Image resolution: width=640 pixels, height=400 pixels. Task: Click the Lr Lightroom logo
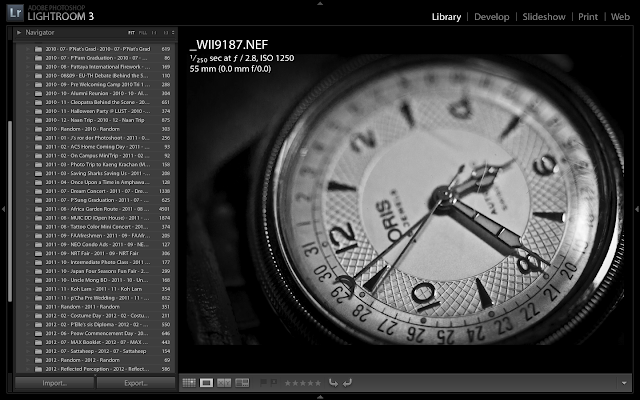(x=15, y=13)
